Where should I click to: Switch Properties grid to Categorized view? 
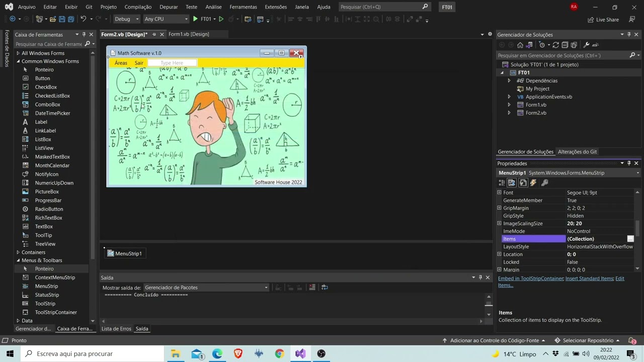click(x=502, y=183)
